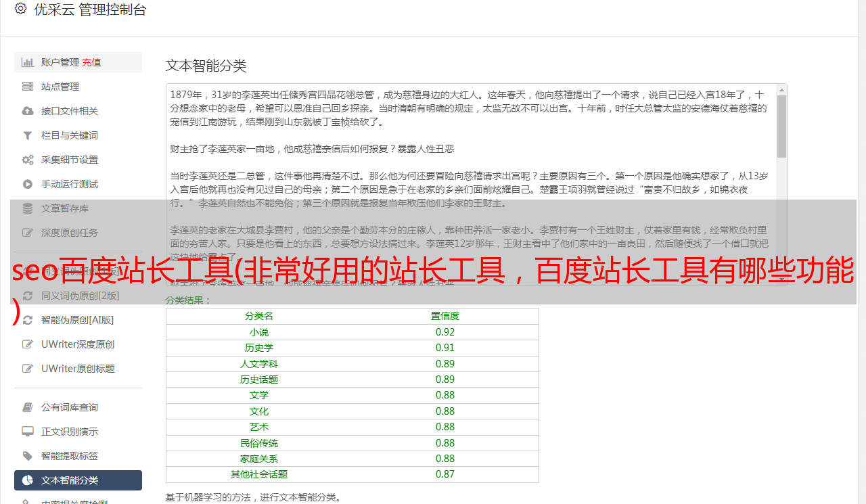Click the 人文学科 category cell
This screenshot has width=866, height=504.
[x=259, y=364]
